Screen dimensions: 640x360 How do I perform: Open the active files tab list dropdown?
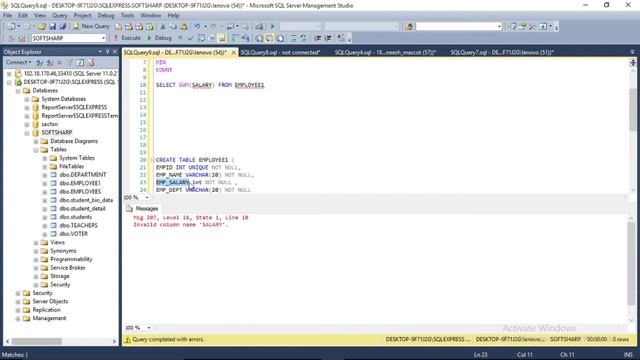click(x=632, y=52)
